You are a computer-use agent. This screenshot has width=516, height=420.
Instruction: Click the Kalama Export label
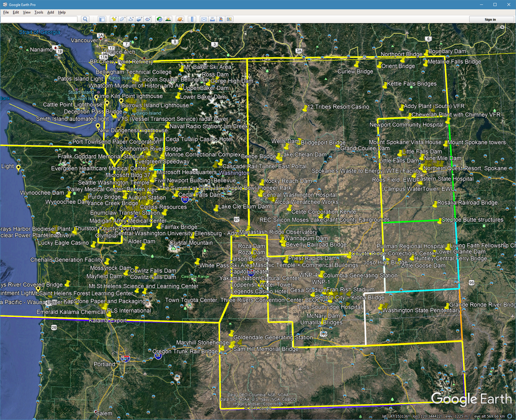click(108, 321)
